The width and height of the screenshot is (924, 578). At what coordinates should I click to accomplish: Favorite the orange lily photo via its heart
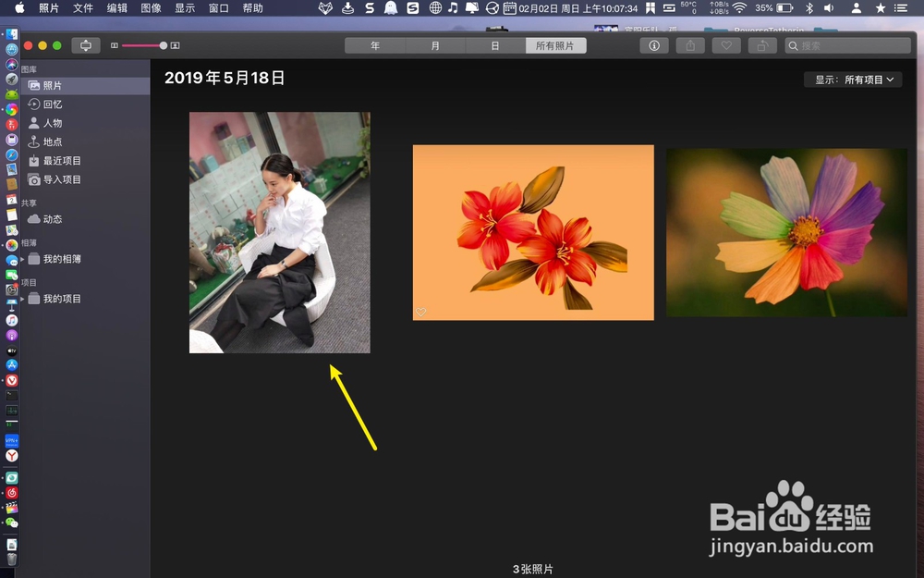421,313
